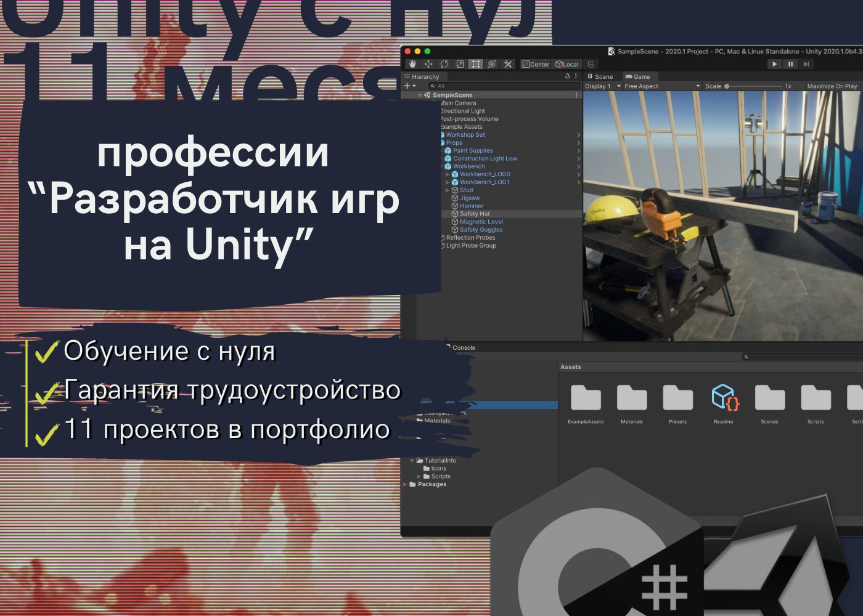Image resolution: width=863 pixels, height=616 pixels.
Task: Step forward one frame
Action: pyautogui.click(x=806, y=64)
